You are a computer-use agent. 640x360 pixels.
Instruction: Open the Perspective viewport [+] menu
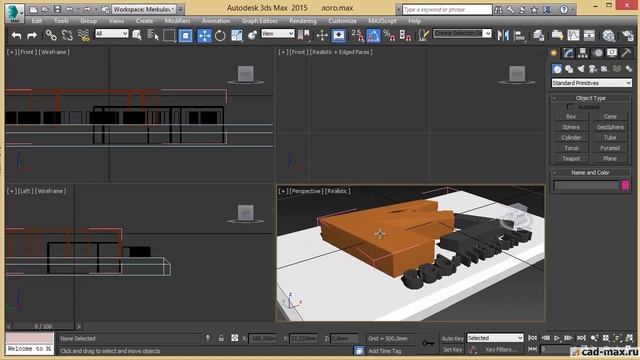(283, 191)
